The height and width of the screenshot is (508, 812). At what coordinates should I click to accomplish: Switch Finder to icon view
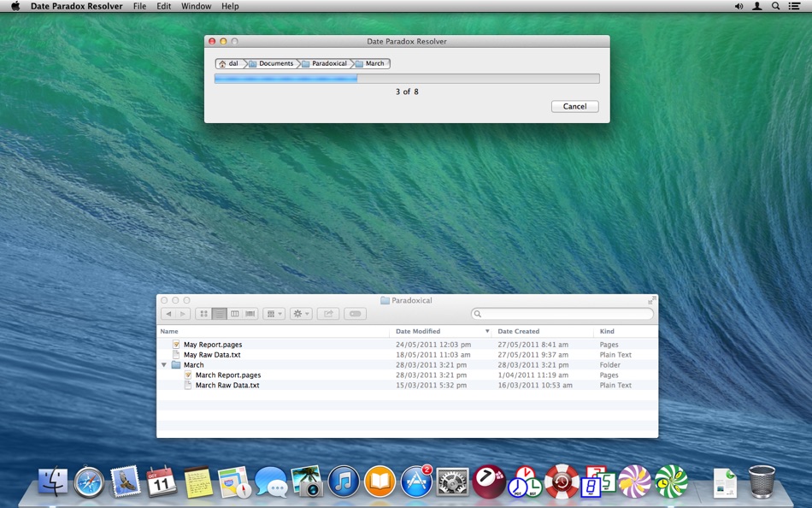click(203, 314)
